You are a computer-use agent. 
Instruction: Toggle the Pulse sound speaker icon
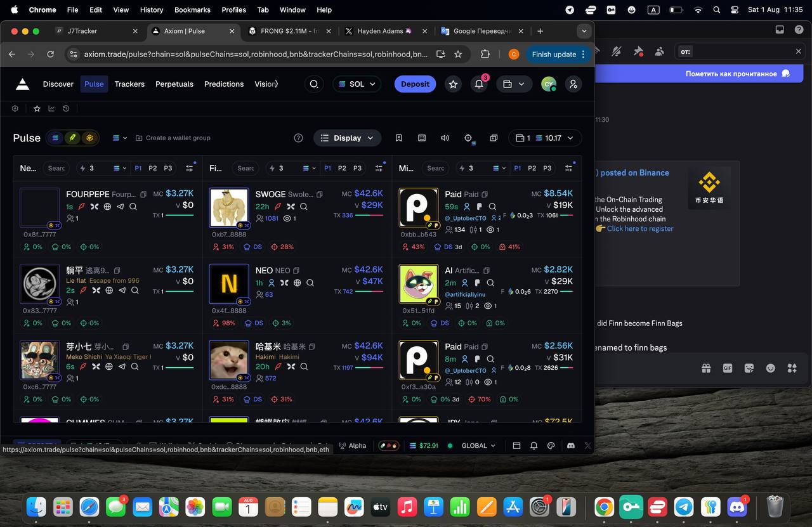[445, 138]
